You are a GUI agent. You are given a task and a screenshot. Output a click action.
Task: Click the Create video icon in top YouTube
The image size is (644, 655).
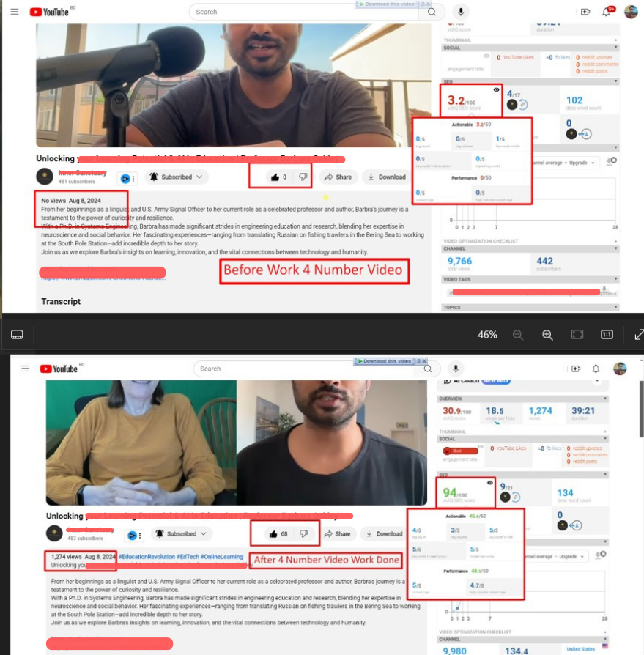585,12
